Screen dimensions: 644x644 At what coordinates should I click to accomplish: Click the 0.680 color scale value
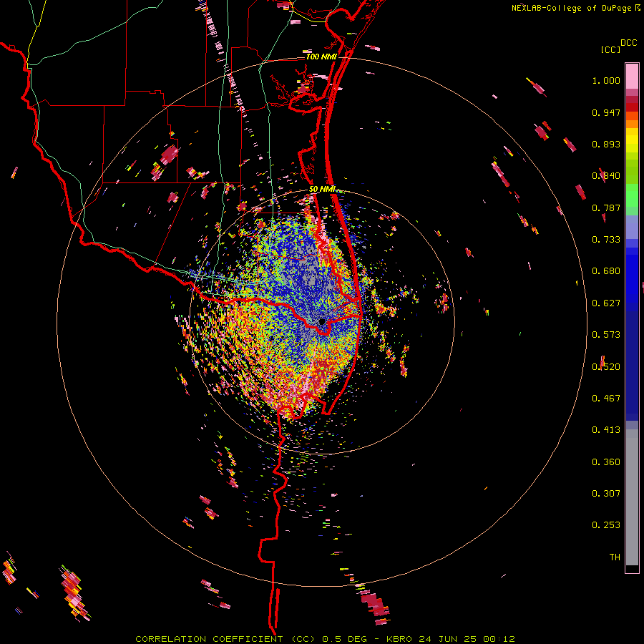[606, 271]
